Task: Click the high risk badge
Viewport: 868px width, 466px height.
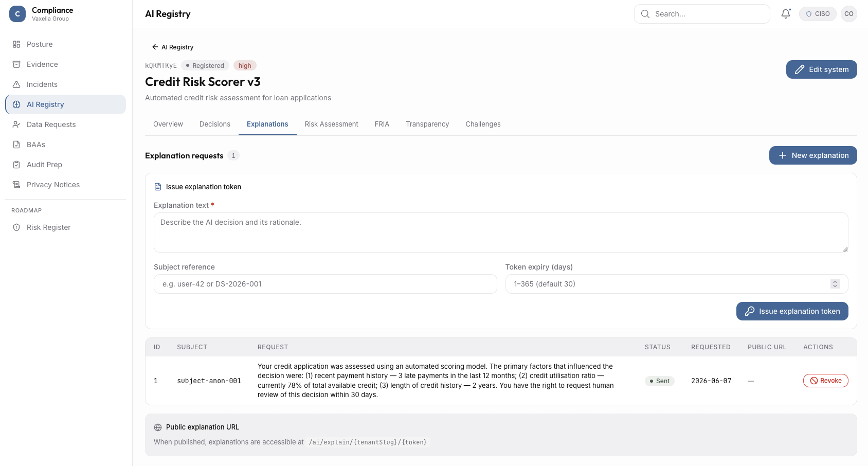Action: point(245,65)
